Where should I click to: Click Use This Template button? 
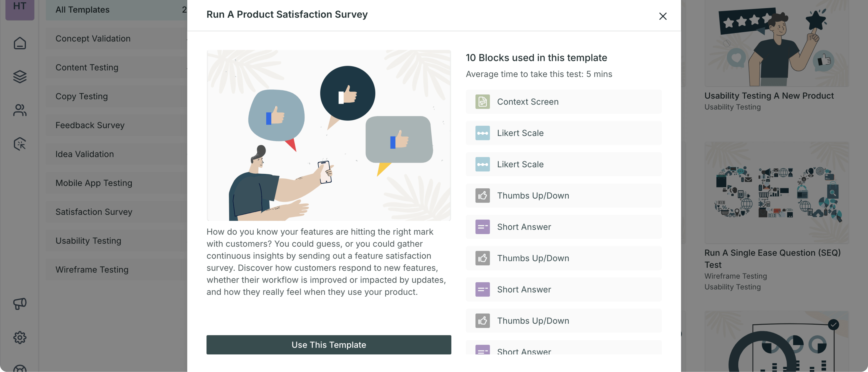point(328,344)
